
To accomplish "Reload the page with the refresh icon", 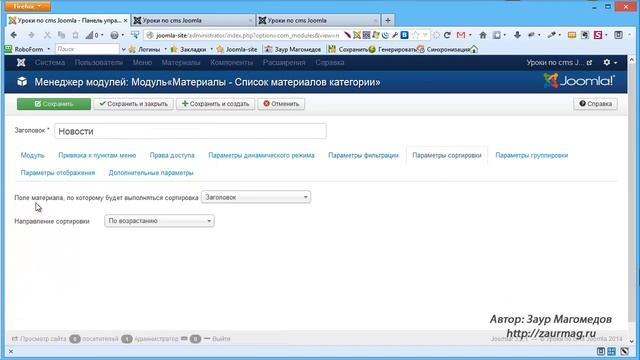I will [x=447, y=35].
